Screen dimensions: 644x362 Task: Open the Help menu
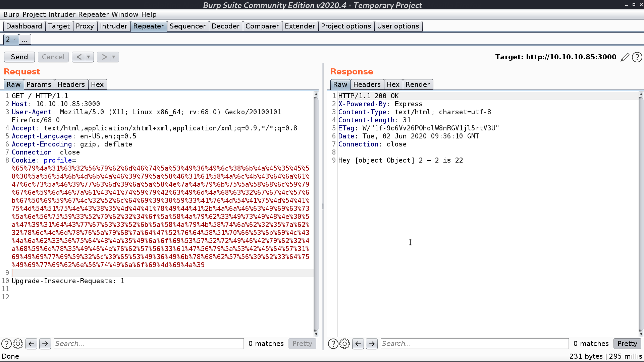point(149,14)
